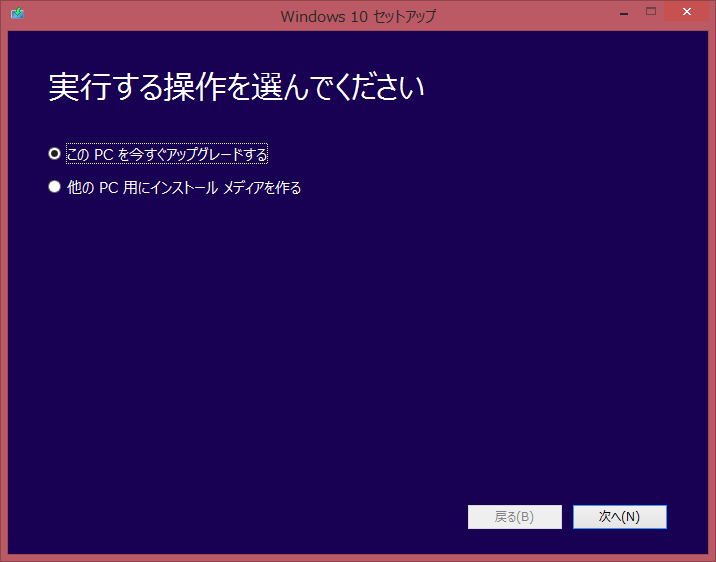Click the maximize button in title bar

tap(651, 11)
